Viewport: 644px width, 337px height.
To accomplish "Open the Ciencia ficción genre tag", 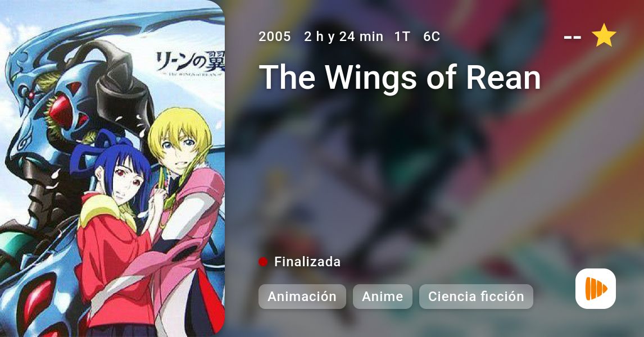I will coord(476,297).
